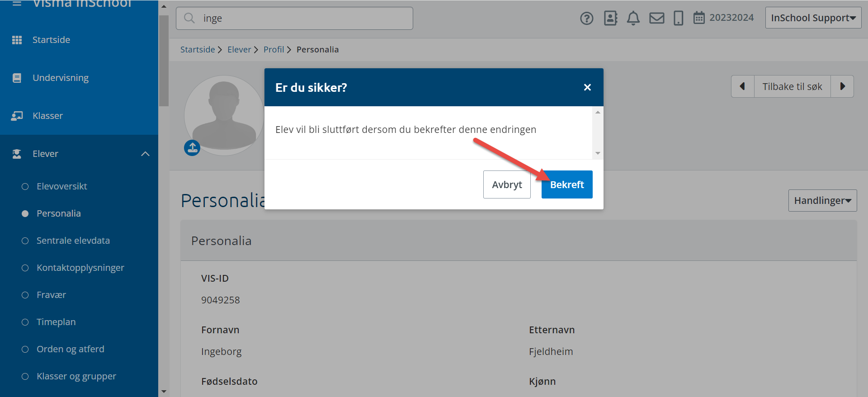The height and width of the screenshot is (397, 868).
Task: Click the upload profile photo icon
Action: 192,148
